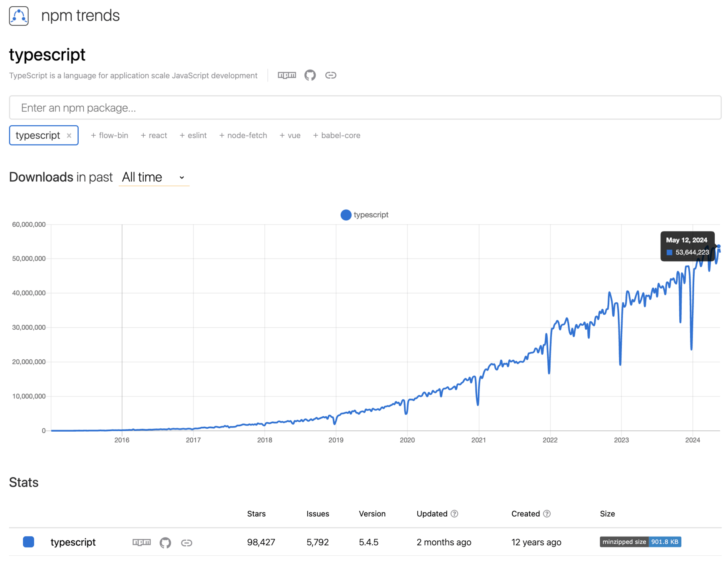Viewport: 728px width, 562px height.
Task: Open typescript npm page icon in header
Action: point(287,75)
